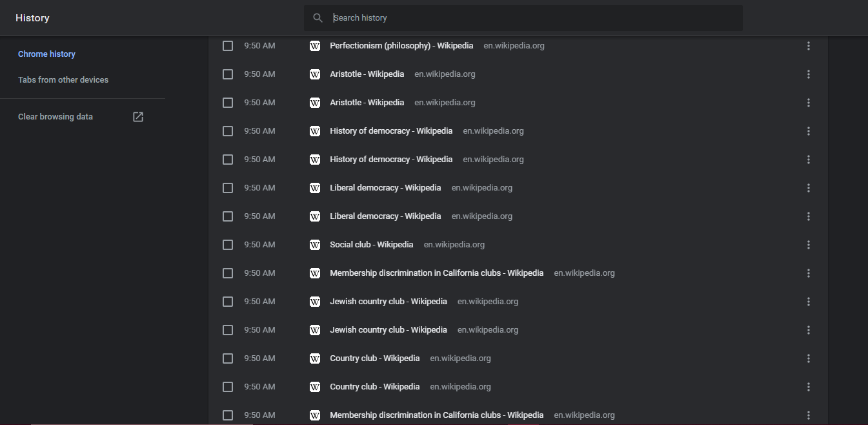Open the Social club - Wikipedia link
Screen dimensions: 868x425
click(372, 245)
